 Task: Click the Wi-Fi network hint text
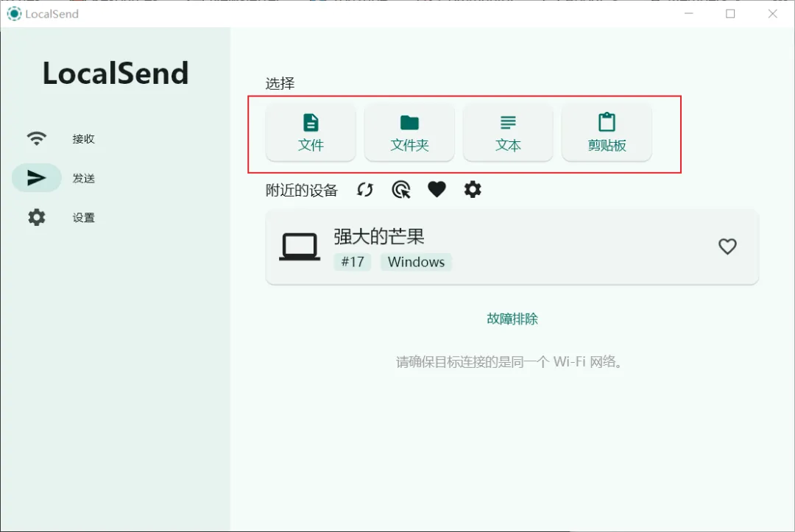[x=509, y=362]
